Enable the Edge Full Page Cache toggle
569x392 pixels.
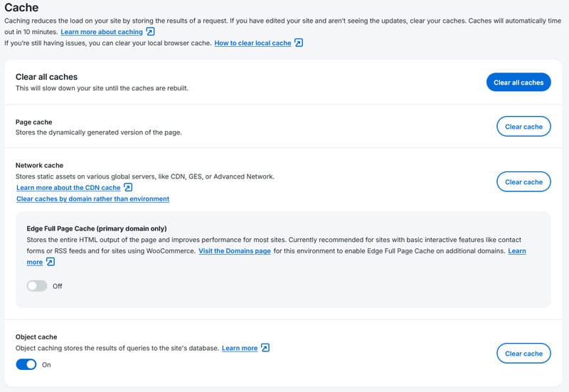[37, 286]
